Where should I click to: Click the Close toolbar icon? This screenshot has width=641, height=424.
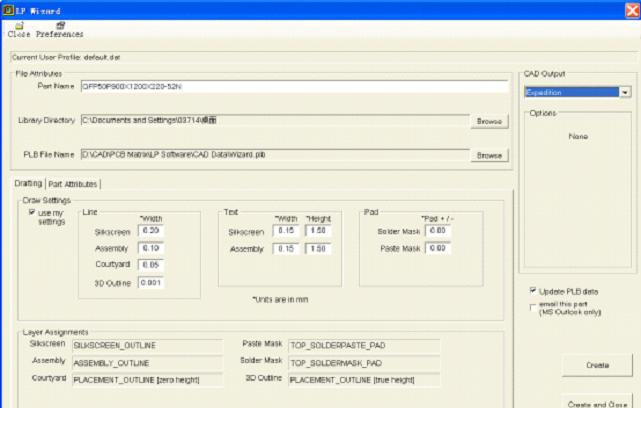19,30
